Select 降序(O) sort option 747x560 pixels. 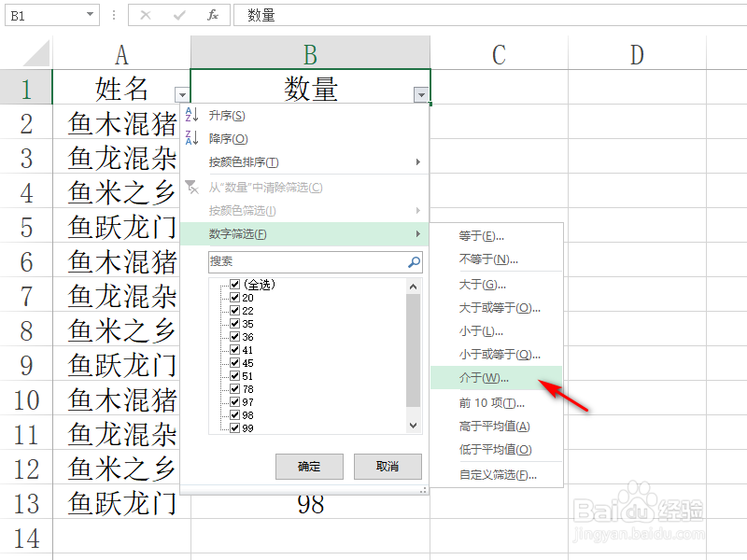pos(305,138)
